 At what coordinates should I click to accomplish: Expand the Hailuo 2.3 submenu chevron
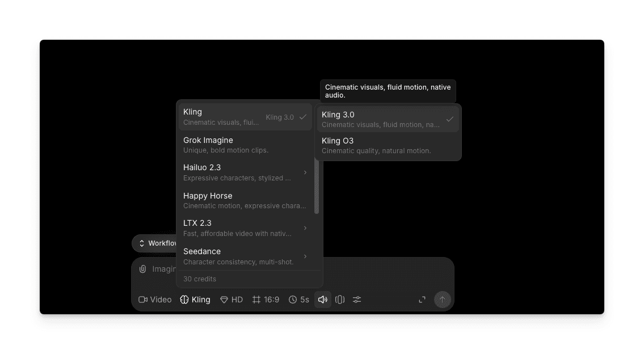(x=305, y=172)
